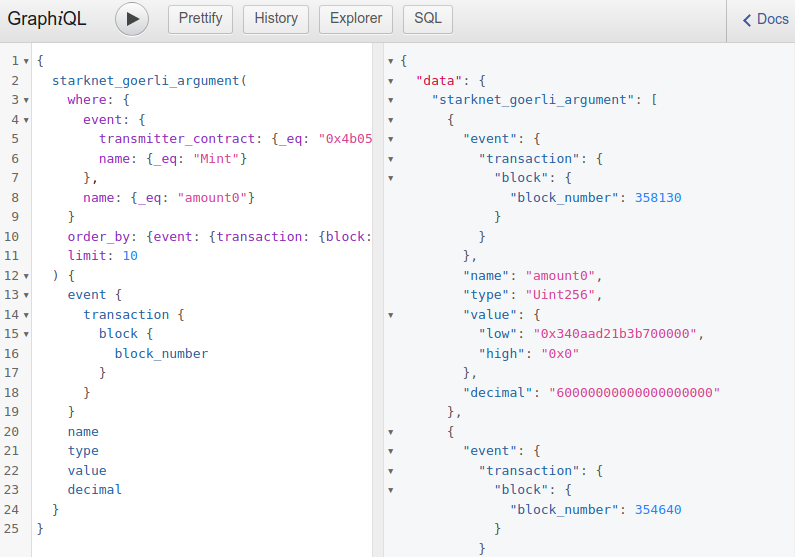Viewport: 795px width, 557px height.
Task: Click the GraphiQL title logo
Action: tap(47, 19)
